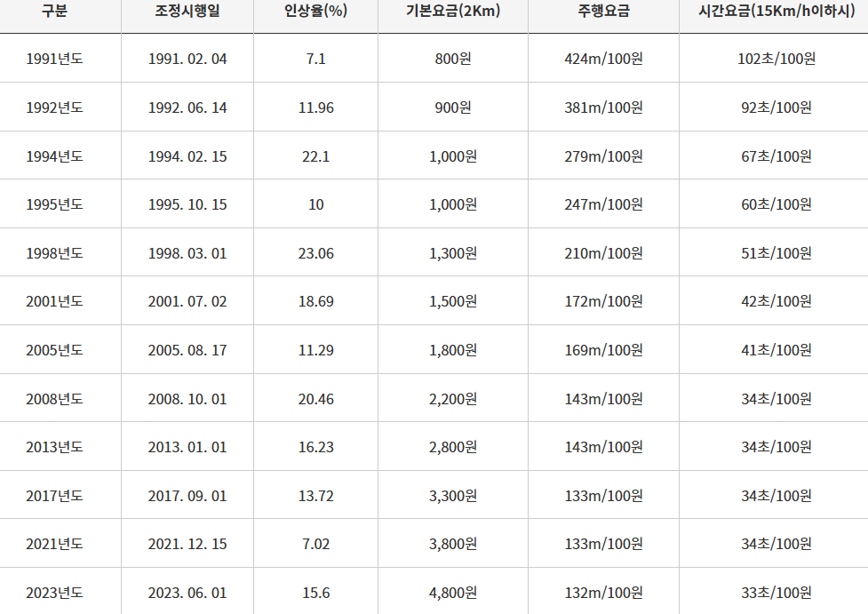Click the 381m/100원 distance fare cell

pyautogui.click(x=603, y=108)
